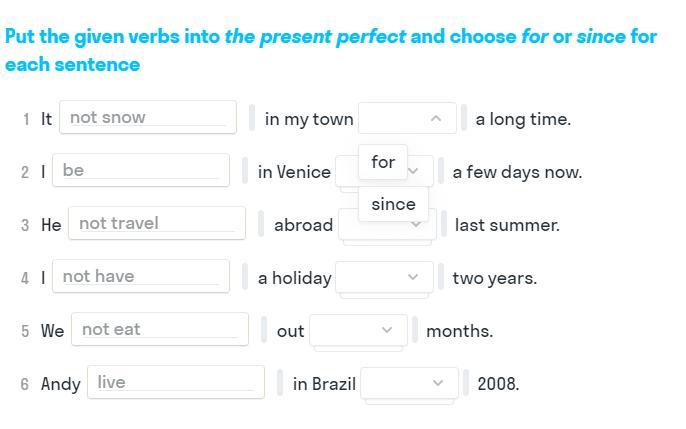Click the 'last summer.' sentence text
Viewport: 686px width, 429px height.
[x=507, y=225]
